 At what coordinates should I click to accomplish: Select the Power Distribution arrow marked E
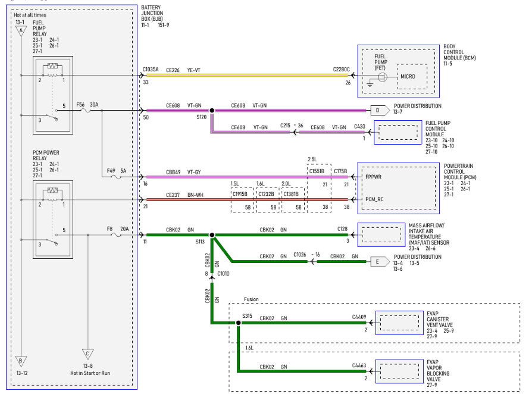pyautogui.click(x=380, y=262)
